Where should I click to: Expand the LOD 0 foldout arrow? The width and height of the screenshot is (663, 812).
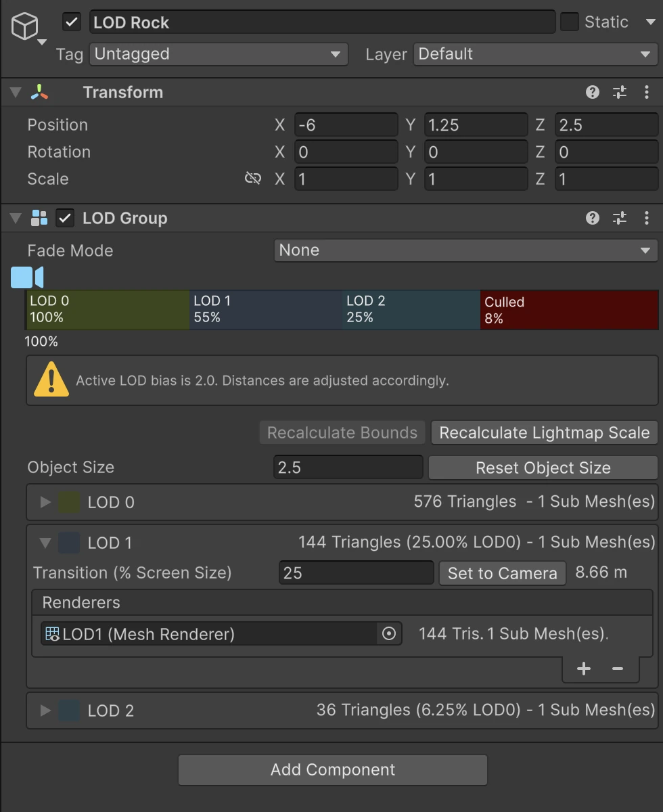(45, 502)
